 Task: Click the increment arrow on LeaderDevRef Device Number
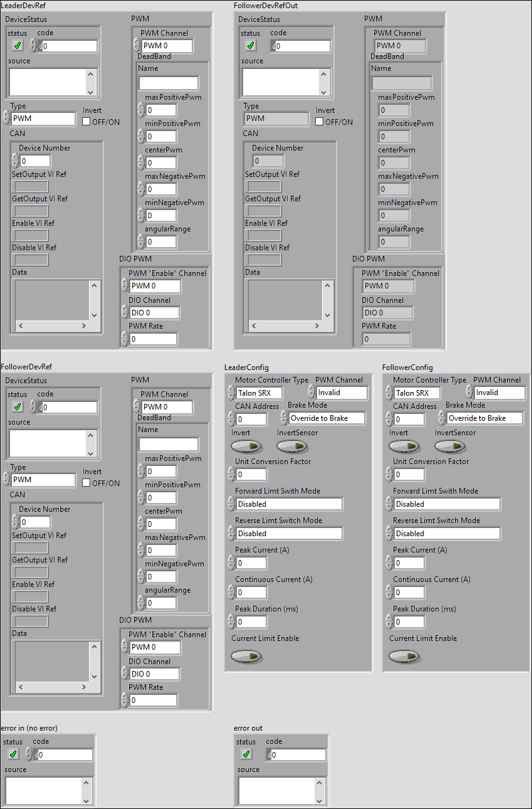[15, 157]
